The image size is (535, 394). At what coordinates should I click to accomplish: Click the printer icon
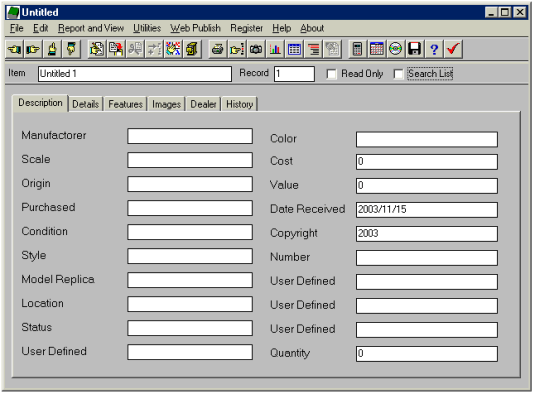218,49
